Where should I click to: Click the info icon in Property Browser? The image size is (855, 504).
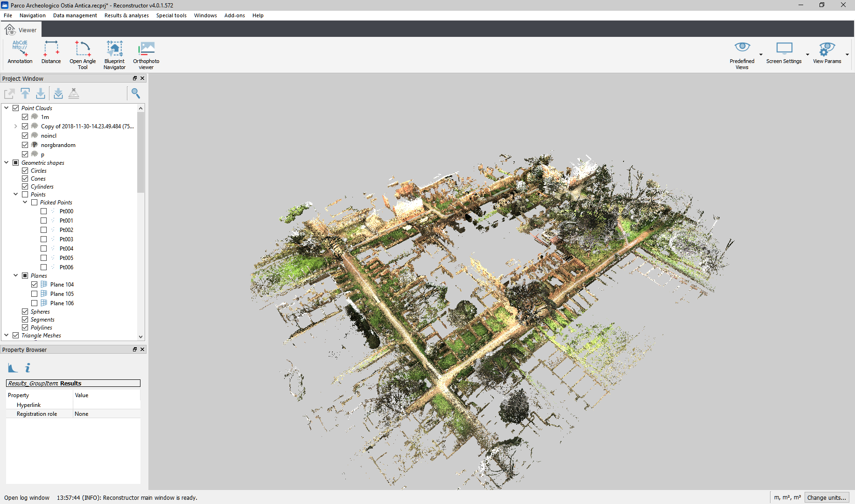coord(28,368)
